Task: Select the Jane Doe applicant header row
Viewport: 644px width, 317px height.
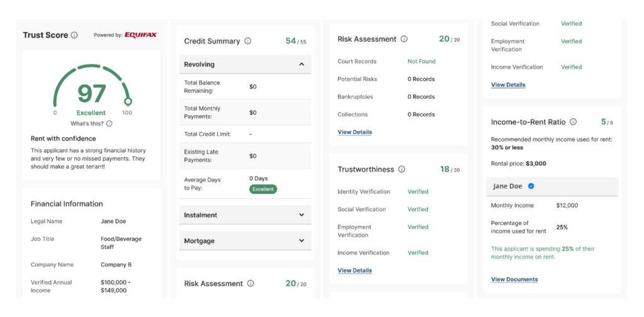Action: (x=552, y=186)
